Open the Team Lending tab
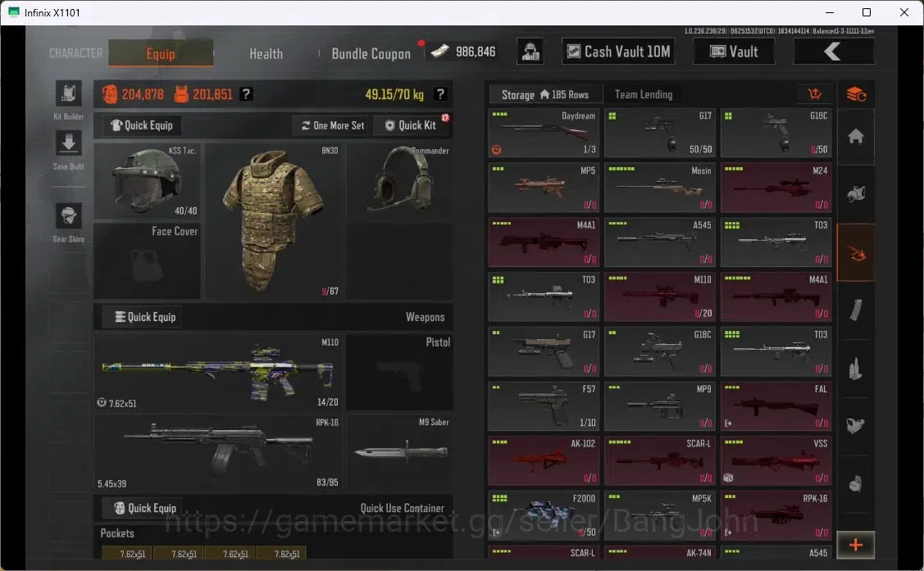 coord(644,94)
